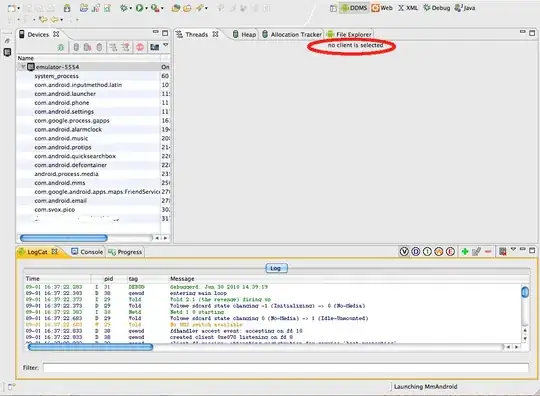540x396 pixels.
Task: Click the green Run toolbar button
Action: point(139,8)
